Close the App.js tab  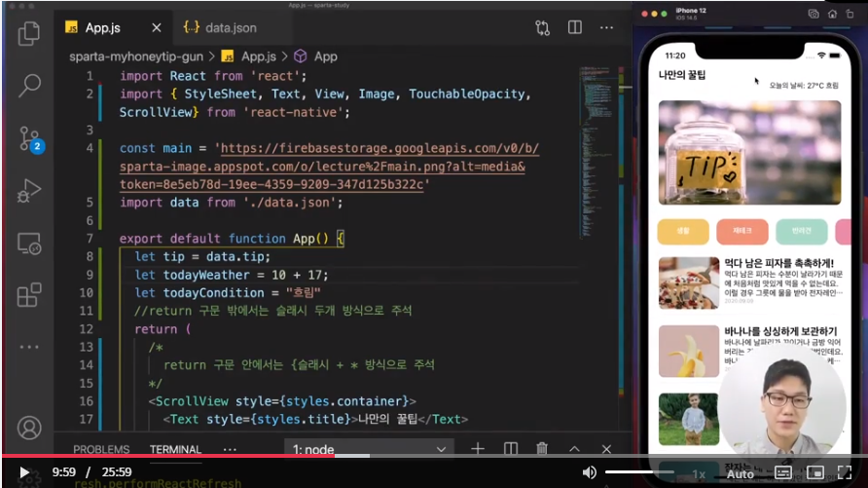coord(157,27)
